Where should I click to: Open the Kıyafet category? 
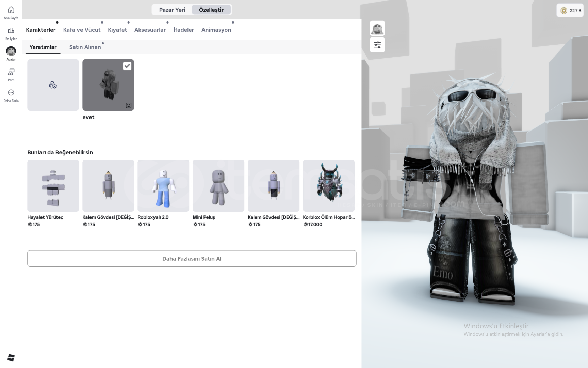(x=117, y=30)
